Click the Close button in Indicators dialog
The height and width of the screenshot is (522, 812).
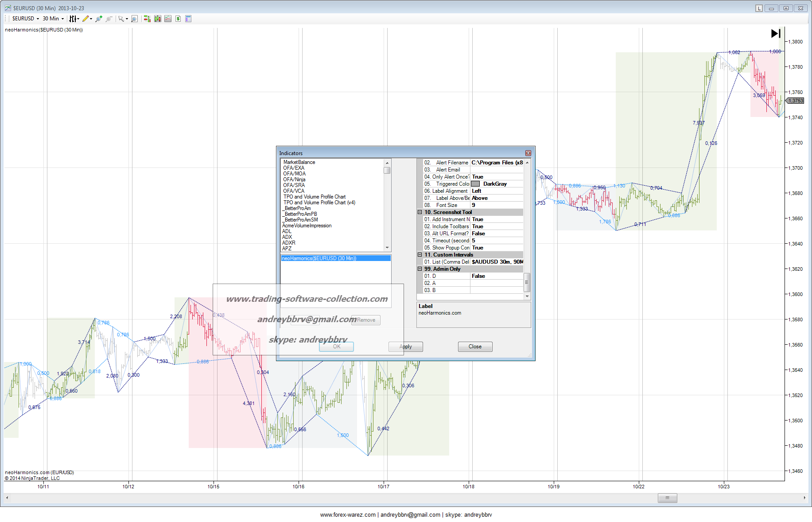click(475, 347)
